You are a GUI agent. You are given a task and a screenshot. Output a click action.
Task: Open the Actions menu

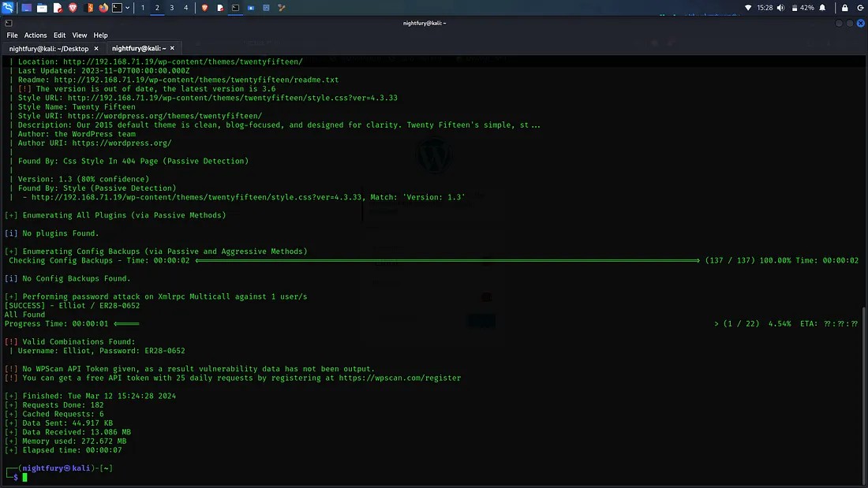pyautogui.click(x=36, y=35)
